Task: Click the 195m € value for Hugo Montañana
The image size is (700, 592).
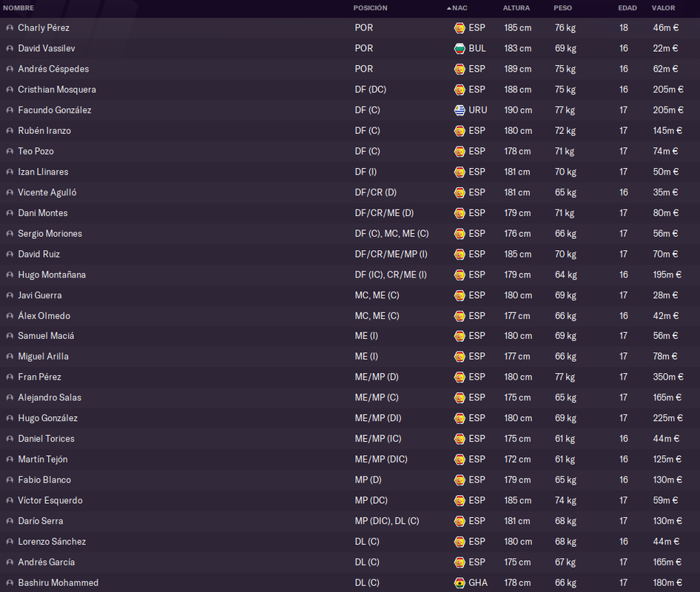Action: (x=667, y=275)
